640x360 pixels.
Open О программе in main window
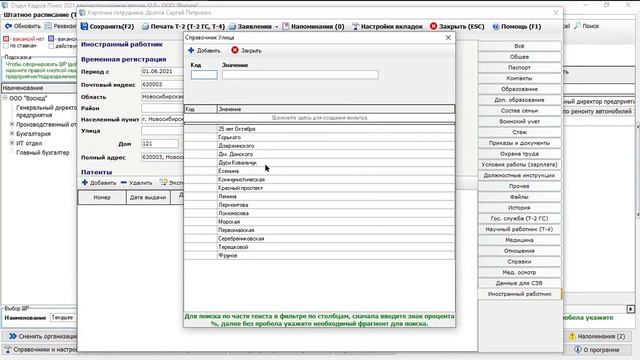(597, 350)
